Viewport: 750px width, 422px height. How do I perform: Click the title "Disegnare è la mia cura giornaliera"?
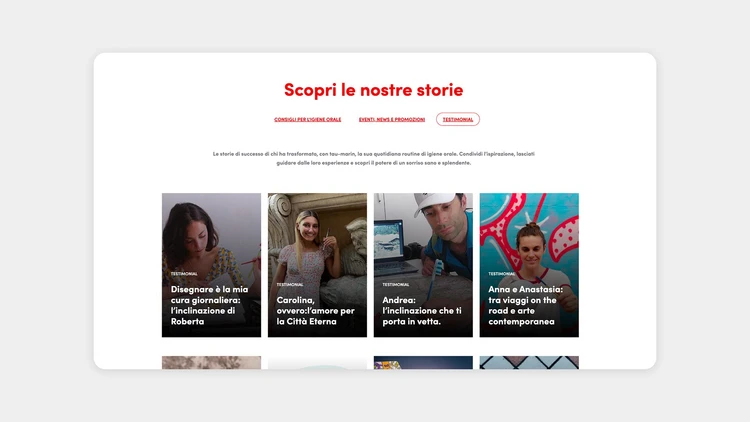[210, 305]
